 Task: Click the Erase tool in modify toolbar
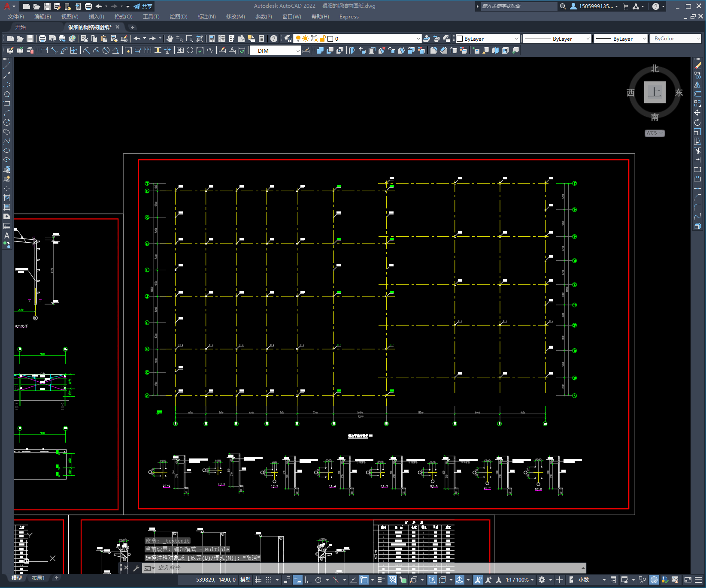click(x=697, y=66)
